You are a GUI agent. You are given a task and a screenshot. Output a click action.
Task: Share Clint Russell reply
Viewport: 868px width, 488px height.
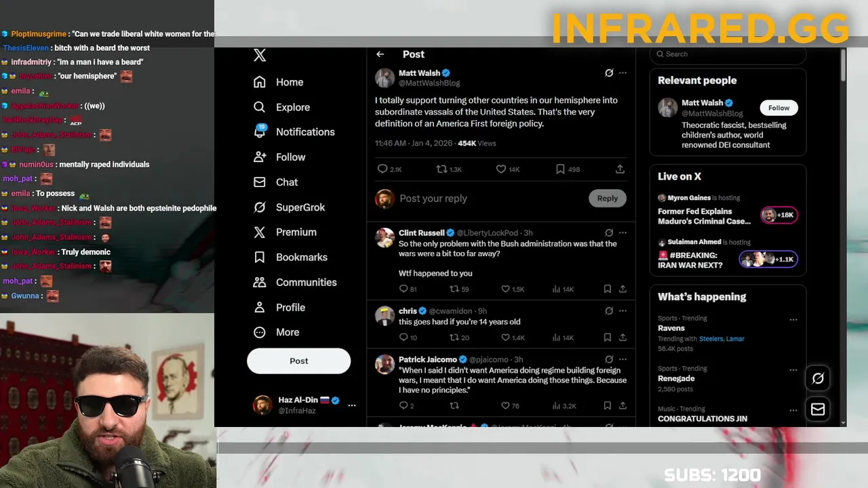pos(623,289)
